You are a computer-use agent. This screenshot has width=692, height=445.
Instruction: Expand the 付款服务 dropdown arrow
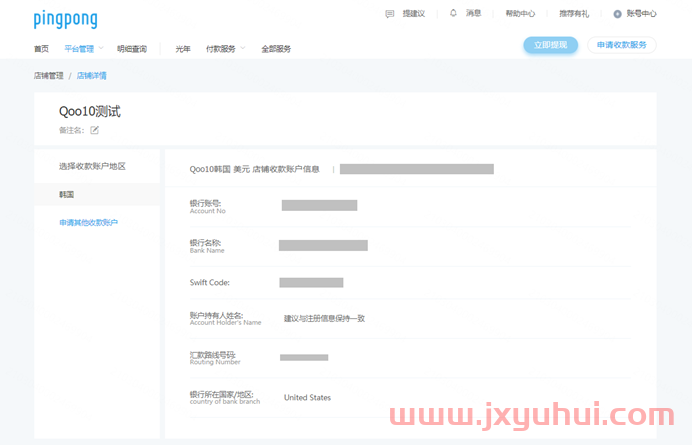pyautogui.click(x=243, y=48)
